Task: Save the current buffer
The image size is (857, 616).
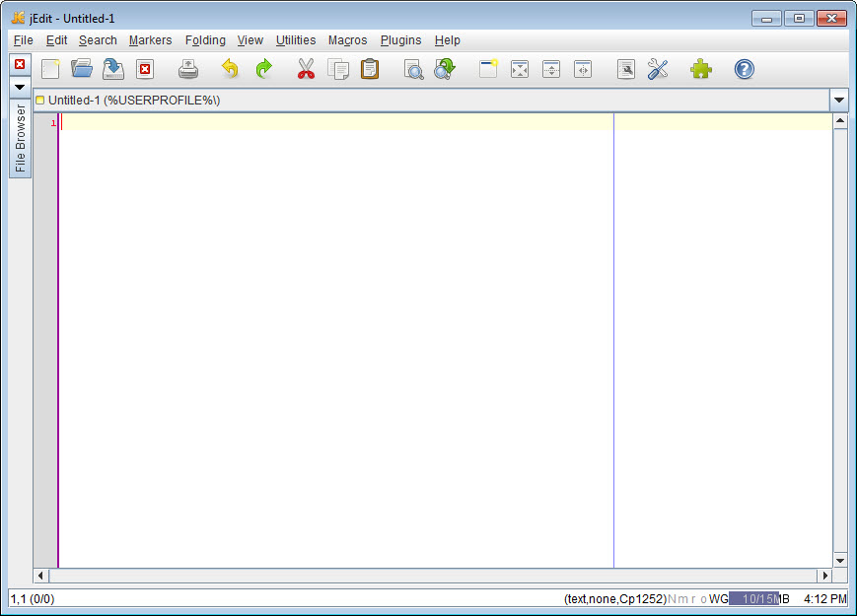Action: (x=113, y=69)
